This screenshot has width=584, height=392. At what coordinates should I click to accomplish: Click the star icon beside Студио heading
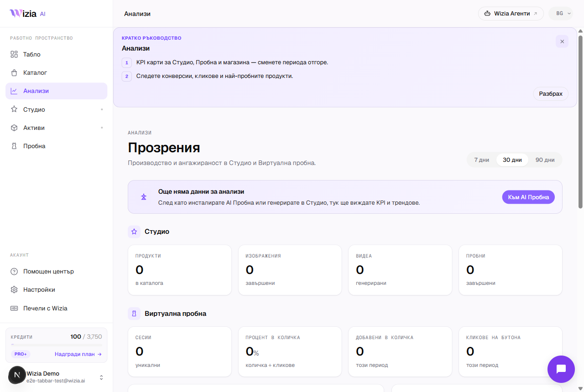(x=134, y=232)
